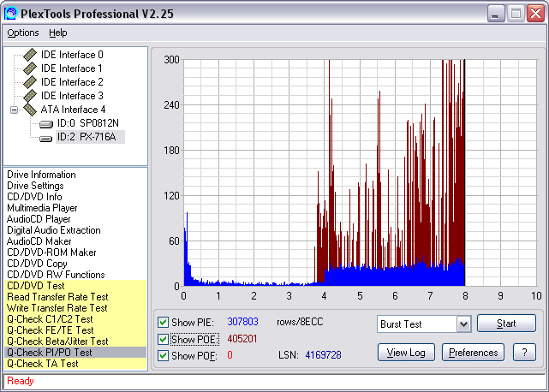Click the IDE Interface 3 chip icon
Screen dimensions: 549x392
[x=30, y=96]
